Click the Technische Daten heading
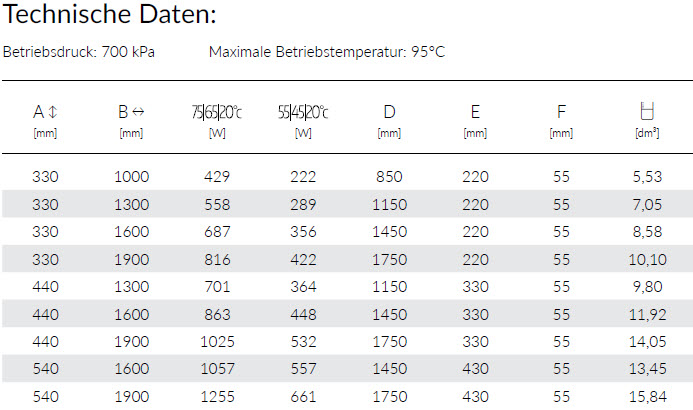Image resolution: width=693 pixels, height=410 pixels. pos(110,14)
